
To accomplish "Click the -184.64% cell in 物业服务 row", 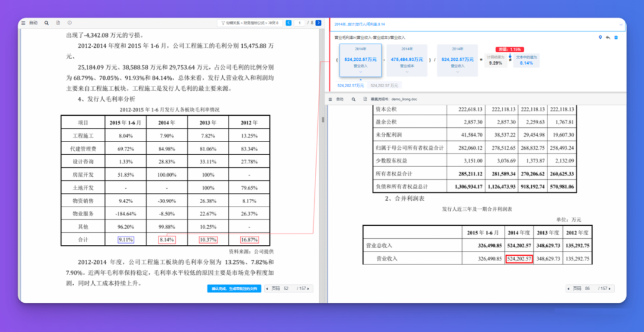I will (x=126, y=214).
